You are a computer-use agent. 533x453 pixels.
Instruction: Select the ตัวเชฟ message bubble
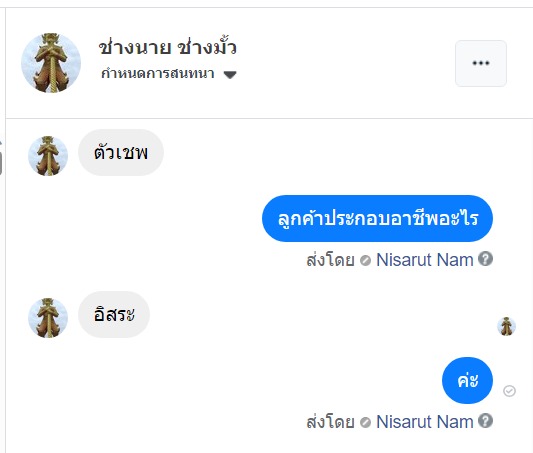click(x=121, y=153)
